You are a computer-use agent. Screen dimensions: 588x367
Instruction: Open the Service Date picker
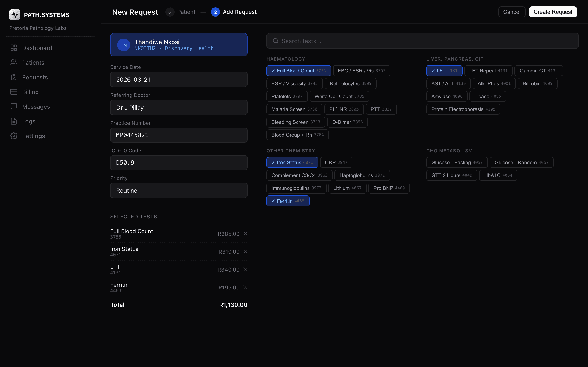coord(179,79)
